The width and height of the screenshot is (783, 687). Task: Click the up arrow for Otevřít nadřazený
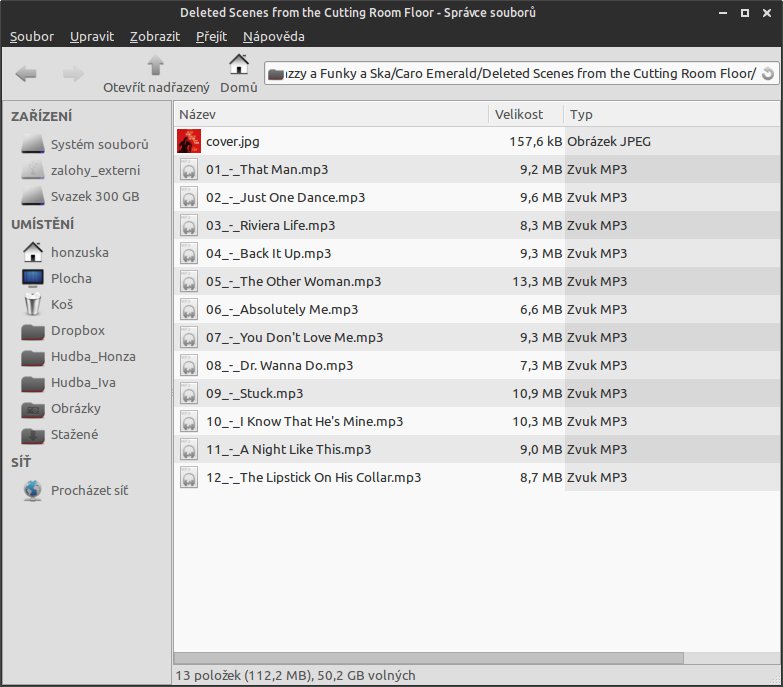(156, 65)
